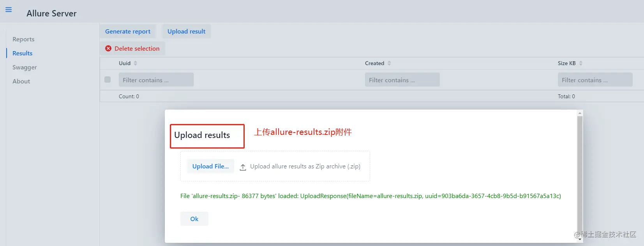Click the Size KB column header text

click(x=566, y=63)
